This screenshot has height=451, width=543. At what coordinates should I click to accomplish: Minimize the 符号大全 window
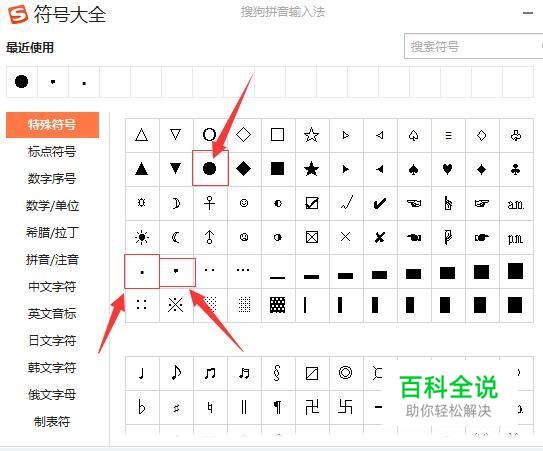(x=528, y=13)
